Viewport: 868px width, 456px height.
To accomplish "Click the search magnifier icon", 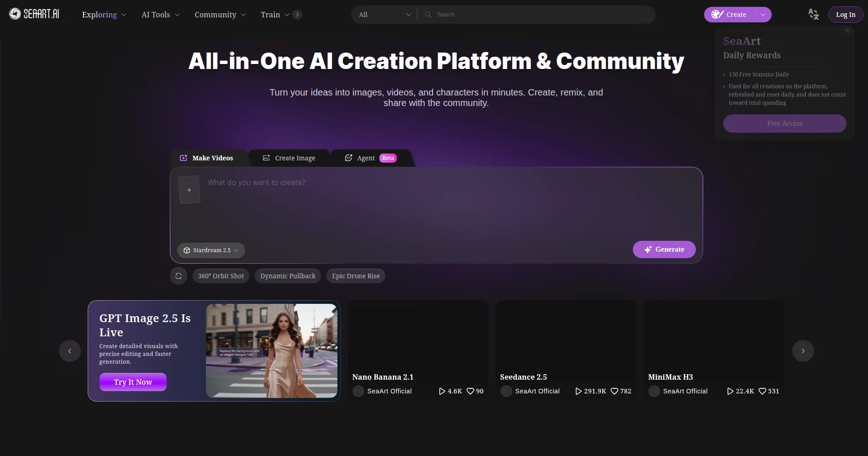I will [x=428, y=15].
